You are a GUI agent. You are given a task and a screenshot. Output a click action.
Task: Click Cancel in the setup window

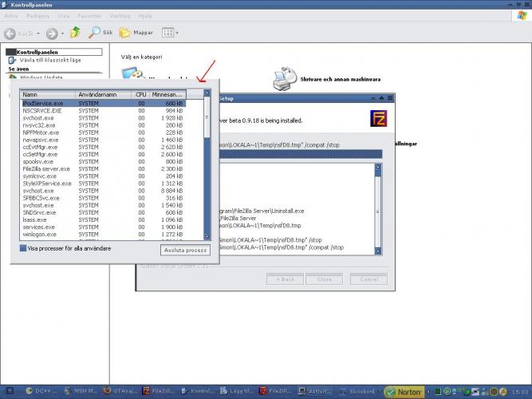[368, 279]
